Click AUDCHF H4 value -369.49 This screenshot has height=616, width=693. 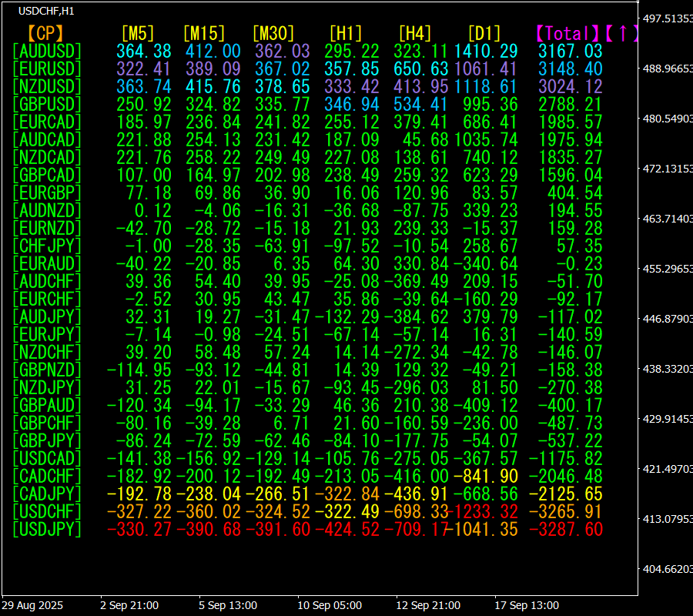(x=417, y=282)
